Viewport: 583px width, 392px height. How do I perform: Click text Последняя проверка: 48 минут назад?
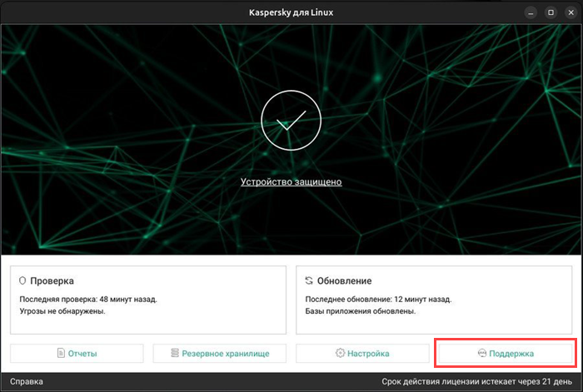click(88, 299)
